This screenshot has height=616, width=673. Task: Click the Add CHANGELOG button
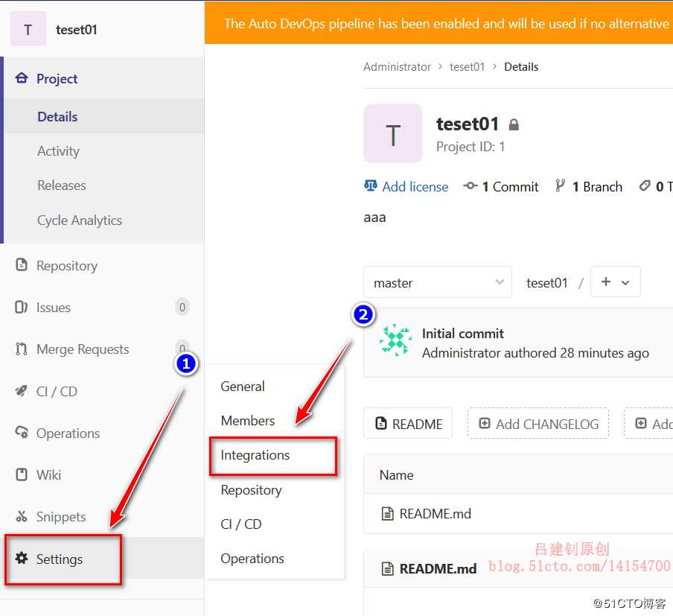(x=538, y=424)
